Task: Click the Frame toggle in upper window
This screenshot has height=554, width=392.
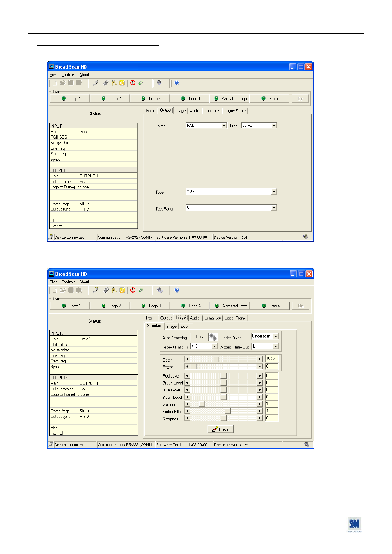Action: [x=270, y=99]
